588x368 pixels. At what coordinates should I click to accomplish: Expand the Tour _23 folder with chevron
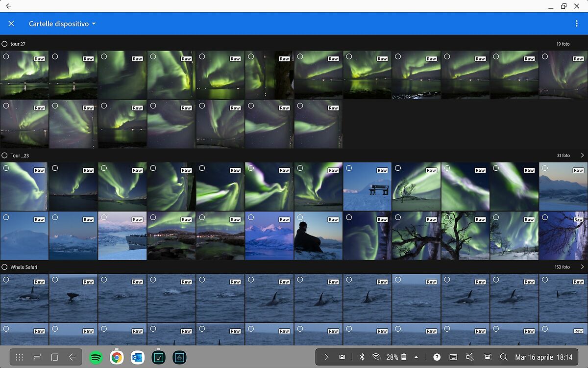pos(582,156)
